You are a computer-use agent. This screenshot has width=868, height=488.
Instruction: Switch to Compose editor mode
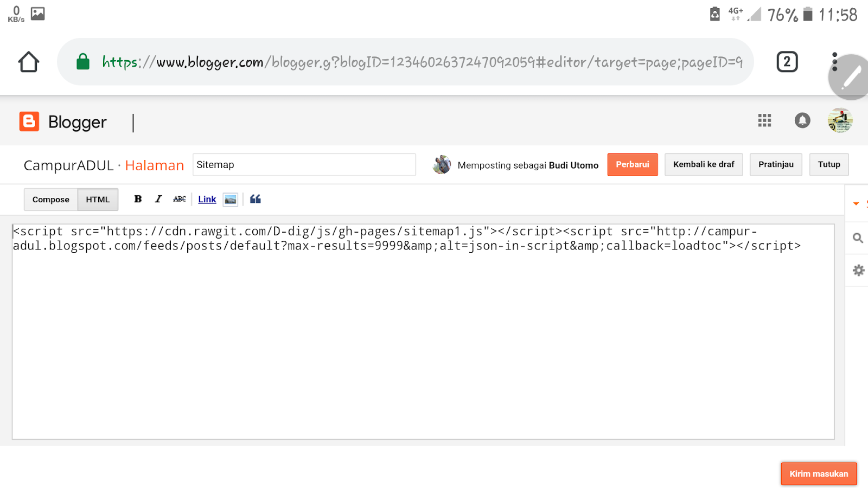pyautogui.click(x=51, y=200)
